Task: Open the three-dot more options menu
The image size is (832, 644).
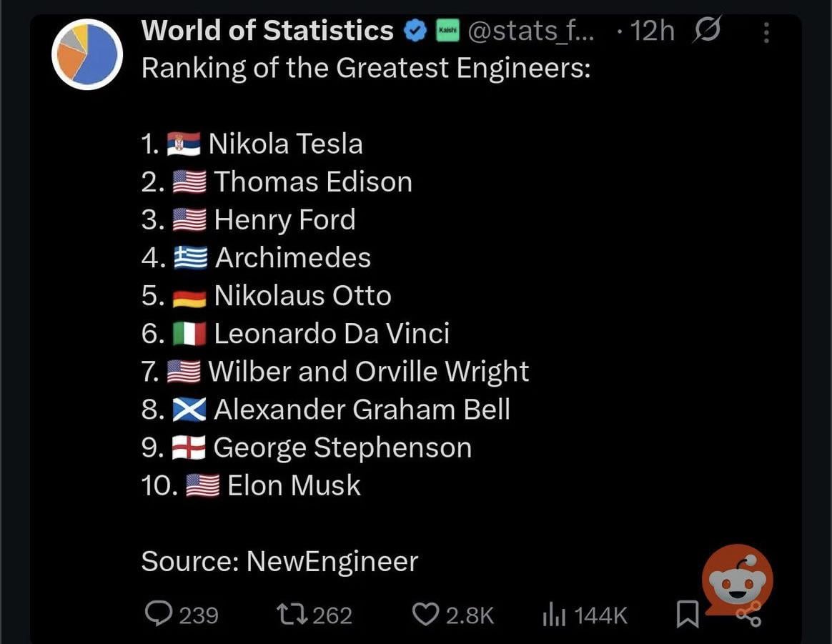Action: point(766,32)
